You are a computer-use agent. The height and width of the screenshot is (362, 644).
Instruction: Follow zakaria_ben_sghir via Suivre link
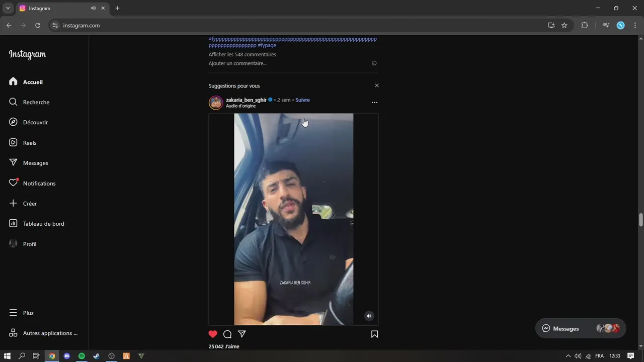(302, 100)
